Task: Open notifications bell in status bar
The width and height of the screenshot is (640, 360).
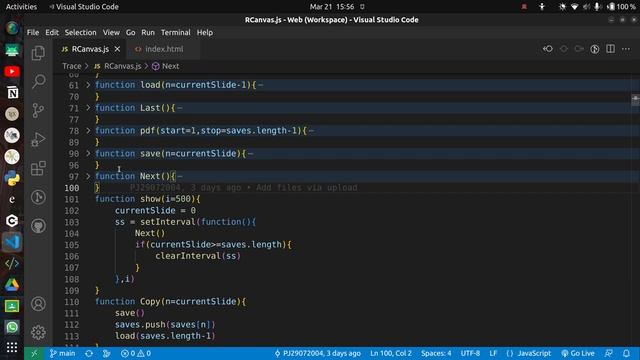Action: click(x=626, y=353)
